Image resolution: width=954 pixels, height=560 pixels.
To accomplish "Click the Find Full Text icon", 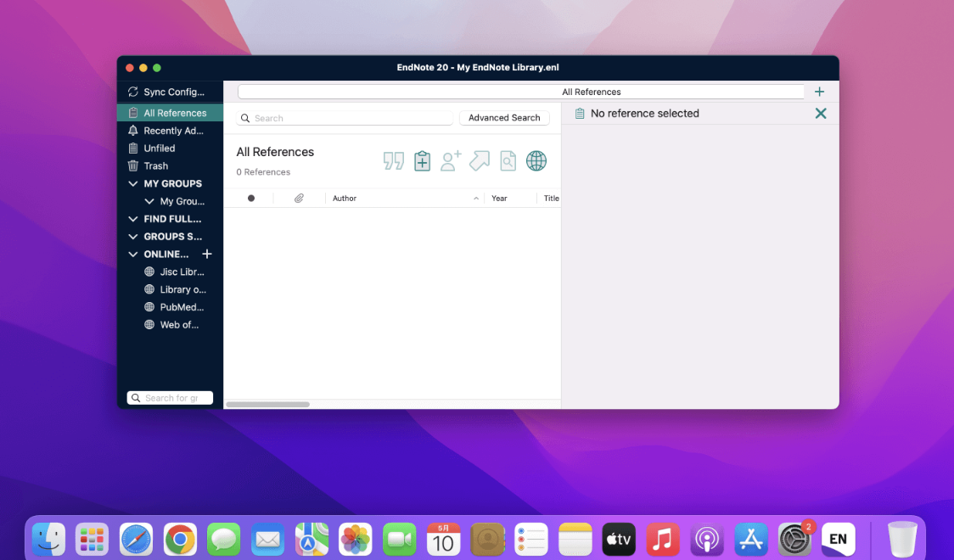I will [x=508, y=161].
